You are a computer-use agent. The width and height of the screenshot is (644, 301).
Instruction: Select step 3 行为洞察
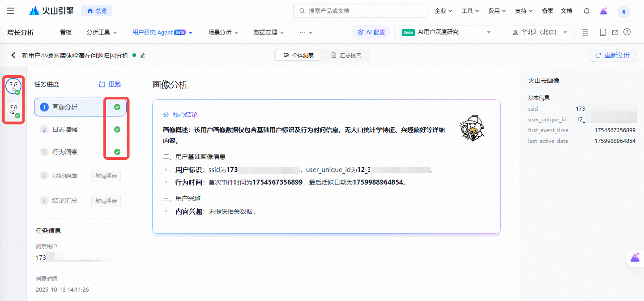tap(65, 152)
